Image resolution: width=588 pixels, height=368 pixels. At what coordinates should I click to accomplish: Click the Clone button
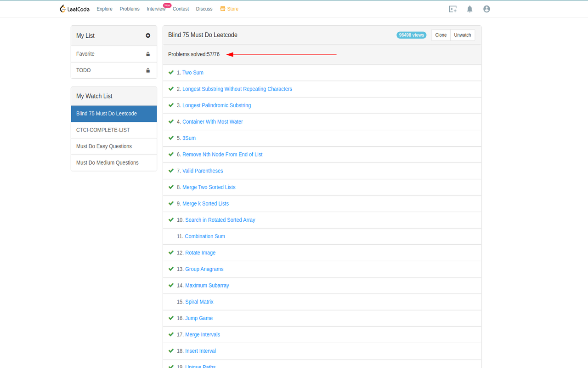(x=441, y=35)
